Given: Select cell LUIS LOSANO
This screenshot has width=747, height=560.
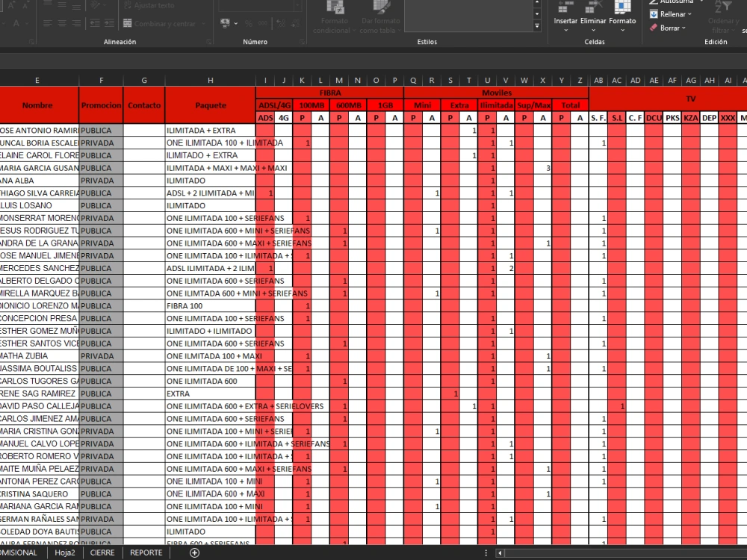Looking at the screenshot, I should tap(39, 206).
